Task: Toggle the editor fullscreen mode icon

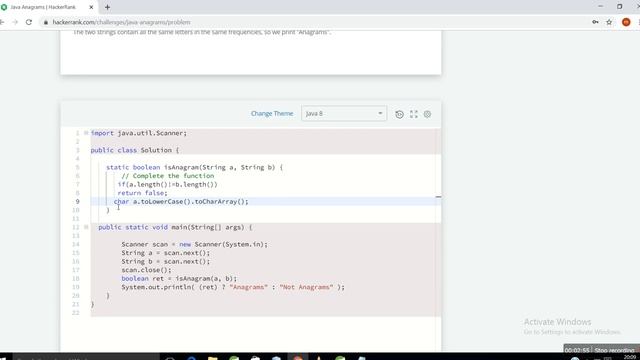Action: (413, 114)
